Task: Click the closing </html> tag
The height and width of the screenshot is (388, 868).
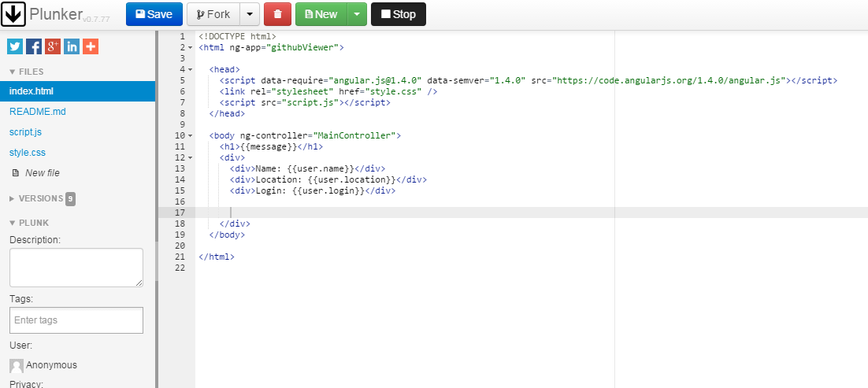Action: click(217, 257)
